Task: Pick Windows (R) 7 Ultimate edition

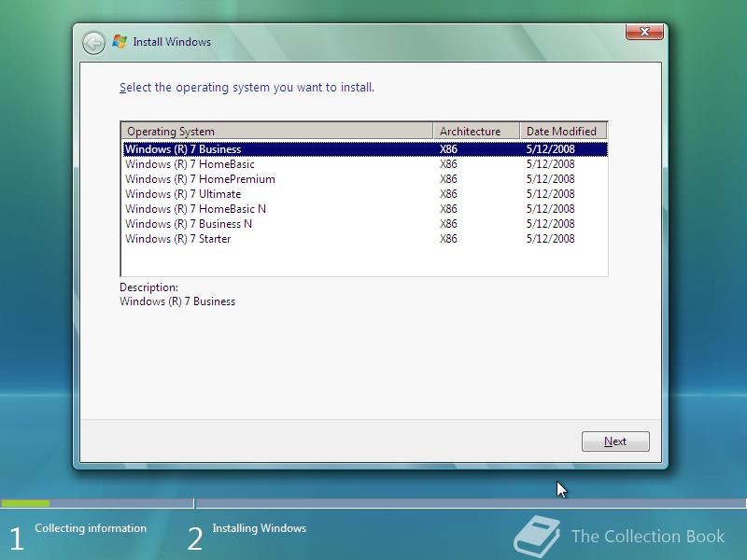Action: 365,194
